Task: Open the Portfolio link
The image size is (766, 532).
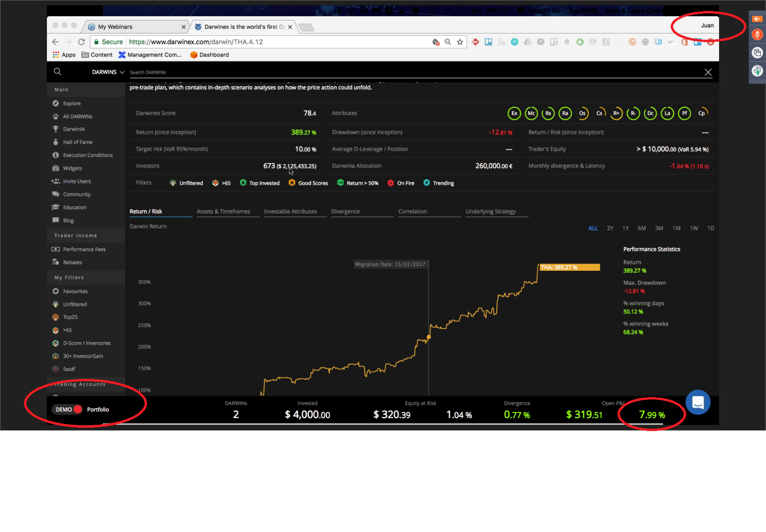Action: pyautogui.click(x=98, y=410)
